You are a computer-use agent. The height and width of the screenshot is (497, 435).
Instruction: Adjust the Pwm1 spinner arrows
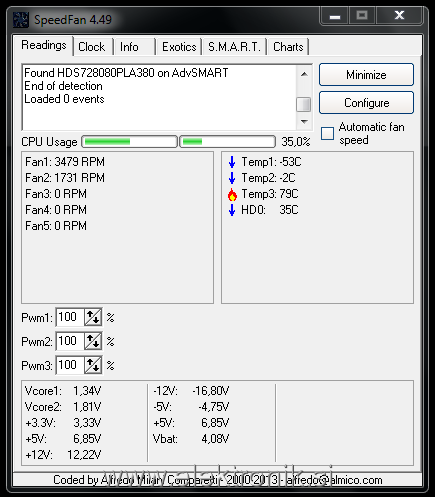93,317
